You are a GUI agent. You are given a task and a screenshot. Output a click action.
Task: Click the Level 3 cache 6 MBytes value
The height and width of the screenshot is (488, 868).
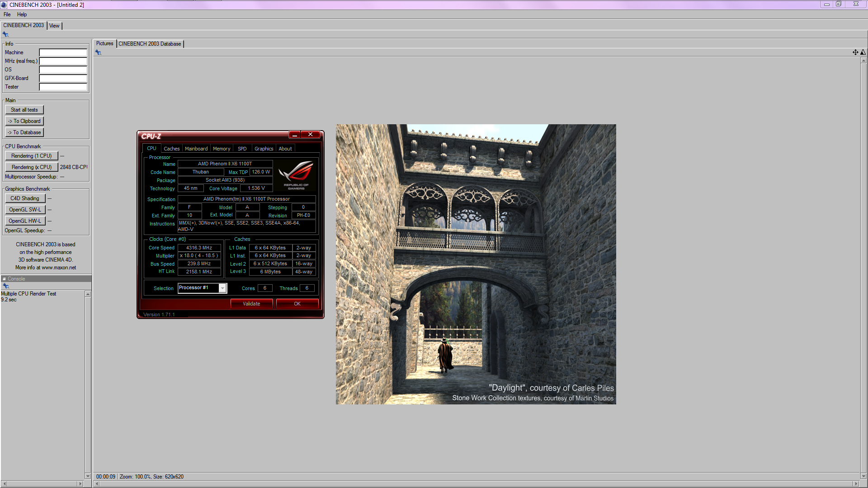pos(270,272)
